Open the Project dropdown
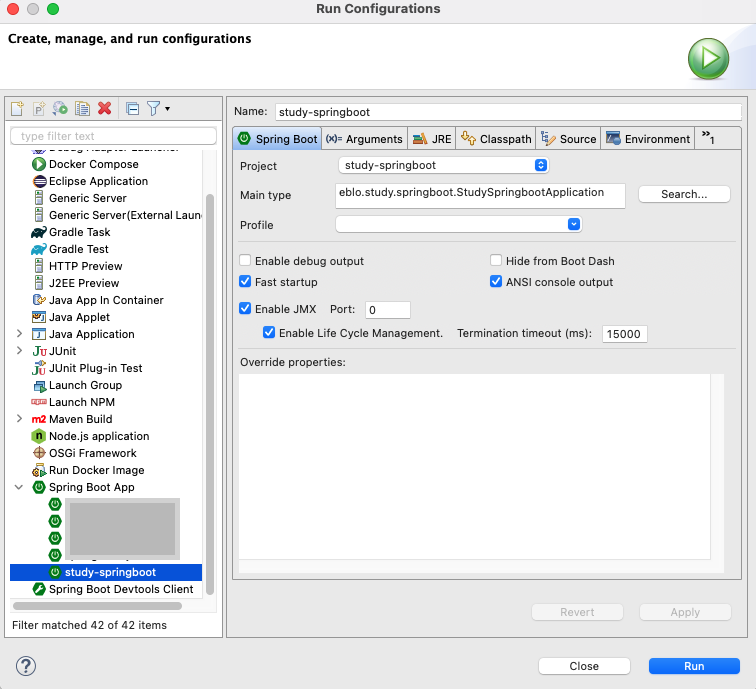 click(x=444, y=165)
